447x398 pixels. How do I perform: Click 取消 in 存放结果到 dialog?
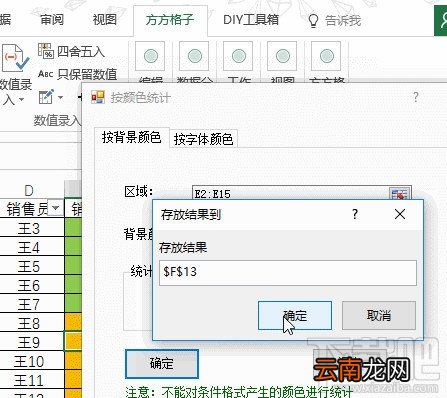tap(379, 315)
